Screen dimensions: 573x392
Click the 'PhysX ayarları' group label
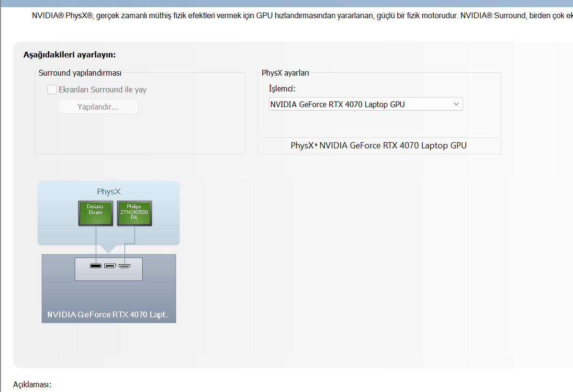coord(285,73)
